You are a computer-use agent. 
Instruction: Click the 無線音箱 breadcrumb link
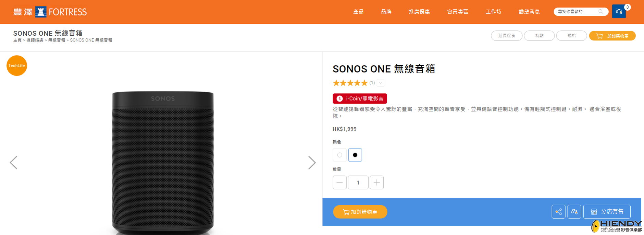tap(57, 40)
